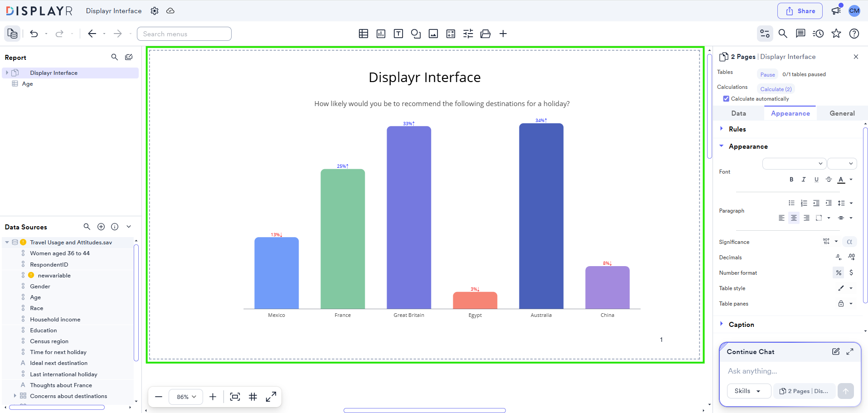Open the document settings gear

click(155, 11)
